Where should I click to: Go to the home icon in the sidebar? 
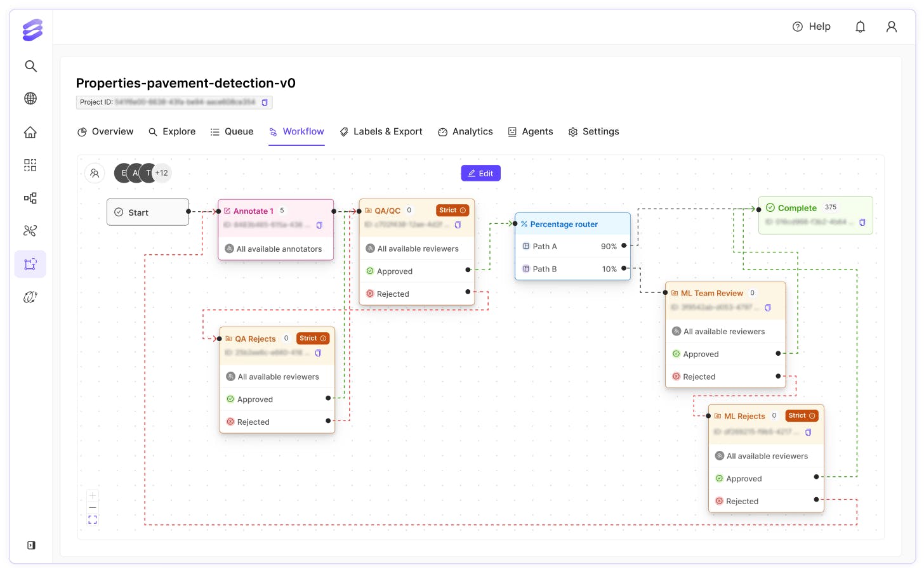tap(30, 132)
